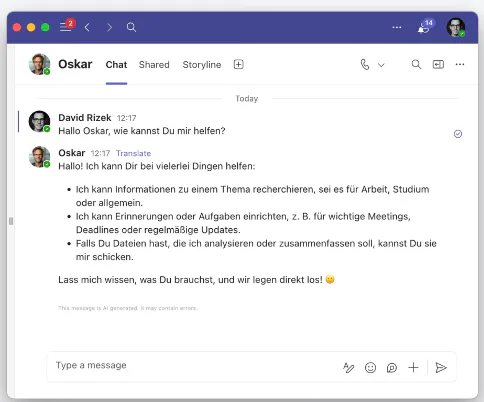The image size is (484, 402).
Task: Click the Translate link on Oskar's message
Action: click(133, 153)
